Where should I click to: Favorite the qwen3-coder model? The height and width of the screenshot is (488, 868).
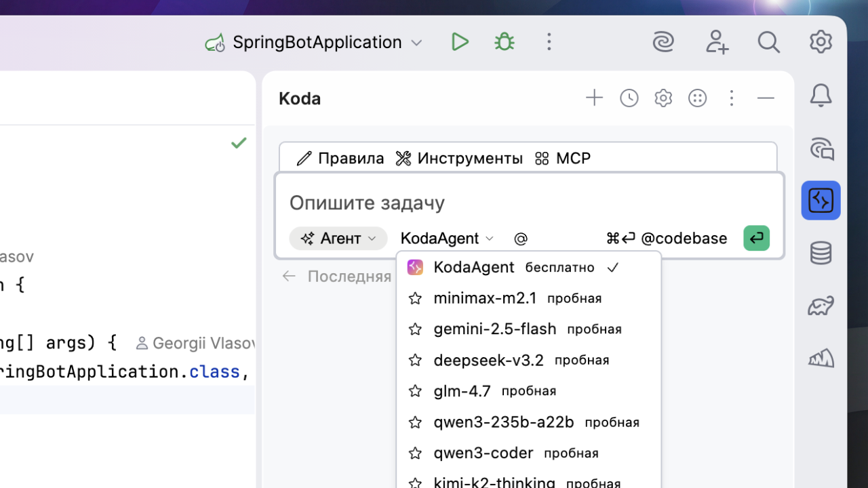tap(414, 453)
